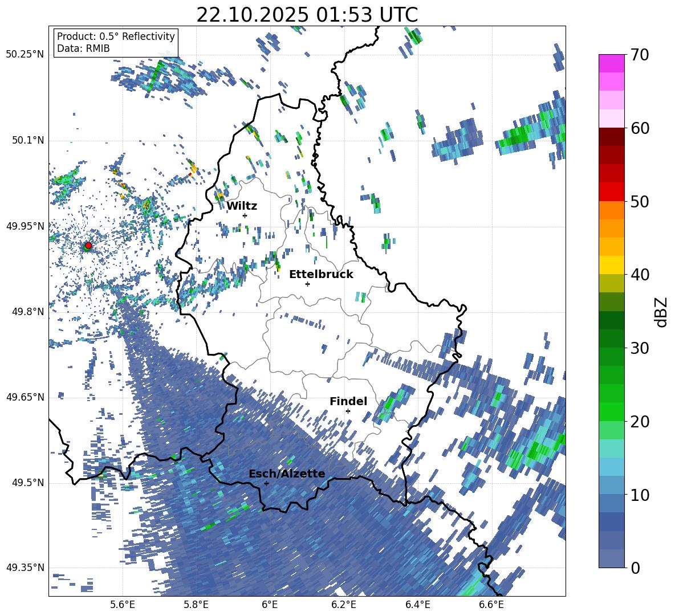Click the red radar site marker
The image size is (675, 616).
(x=88, y=246)
